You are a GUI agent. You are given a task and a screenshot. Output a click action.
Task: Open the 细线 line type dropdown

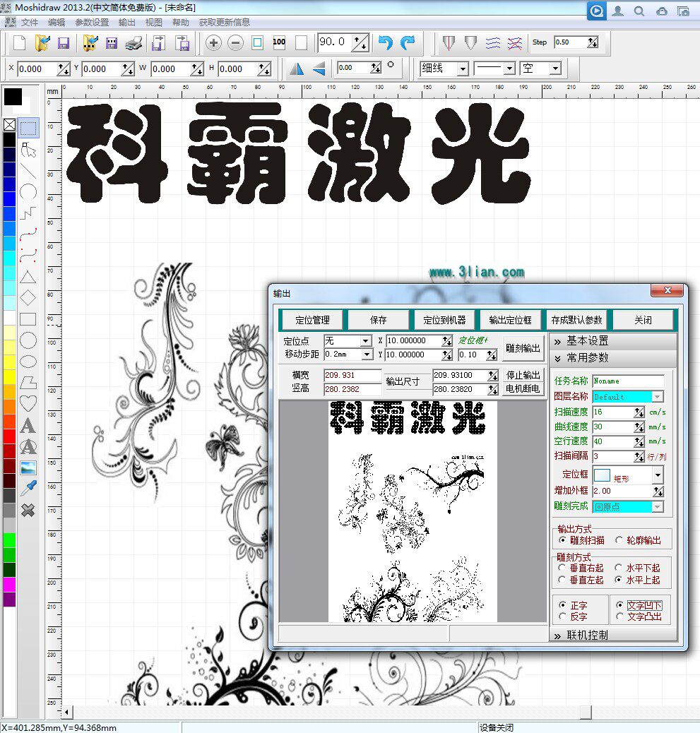(x=444, y=68)
